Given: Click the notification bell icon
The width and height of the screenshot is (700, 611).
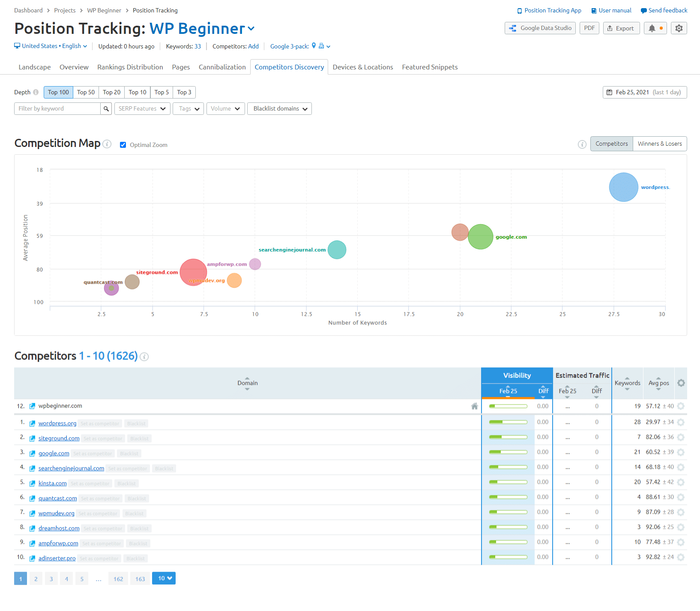Looking at the screenshot, I should (652, 28).
